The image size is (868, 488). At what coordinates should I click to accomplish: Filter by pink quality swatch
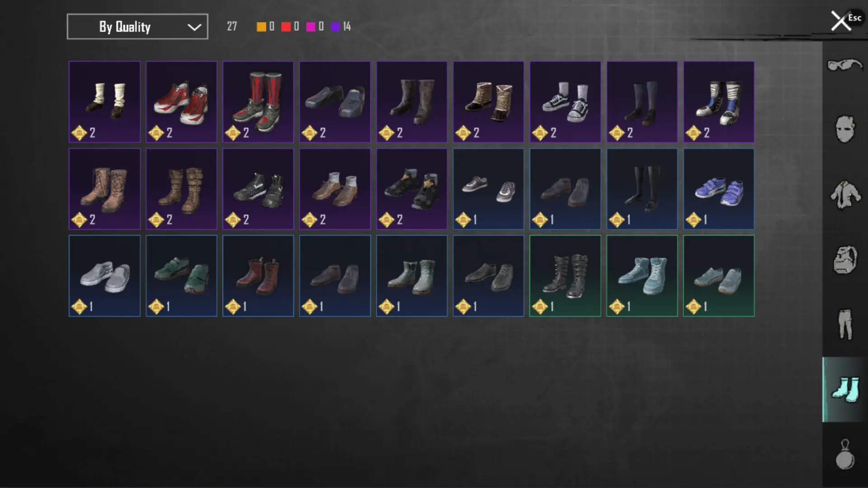click(311, 27)
